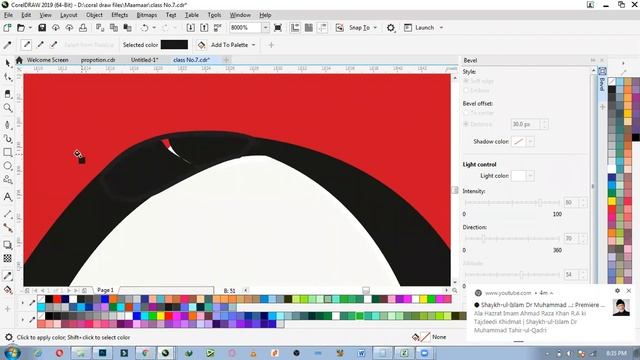Open the File menu
The height and width of the screenshot is (360, 640).
(x=8, y=15)
